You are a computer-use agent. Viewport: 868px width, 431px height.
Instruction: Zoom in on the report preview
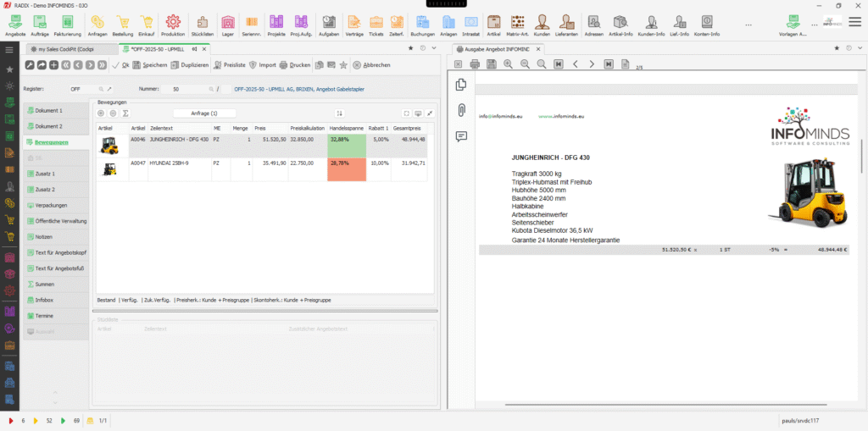coord(508,64)
